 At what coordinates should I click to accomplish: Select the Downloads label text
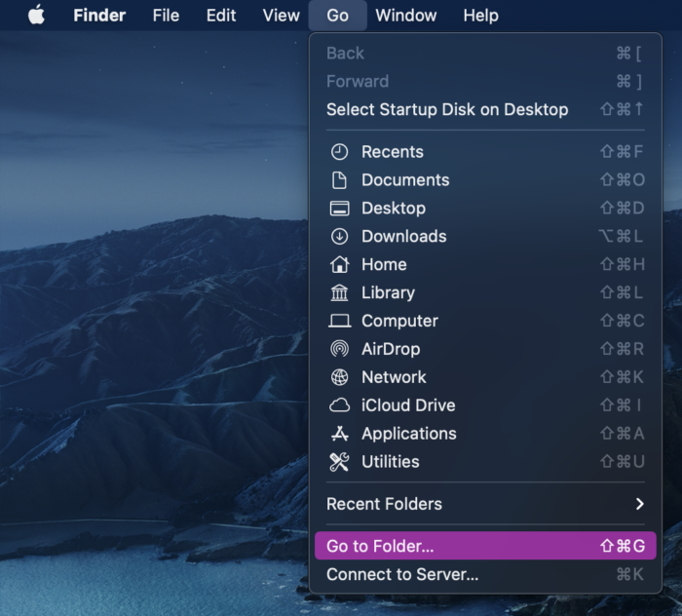(404, 236)
